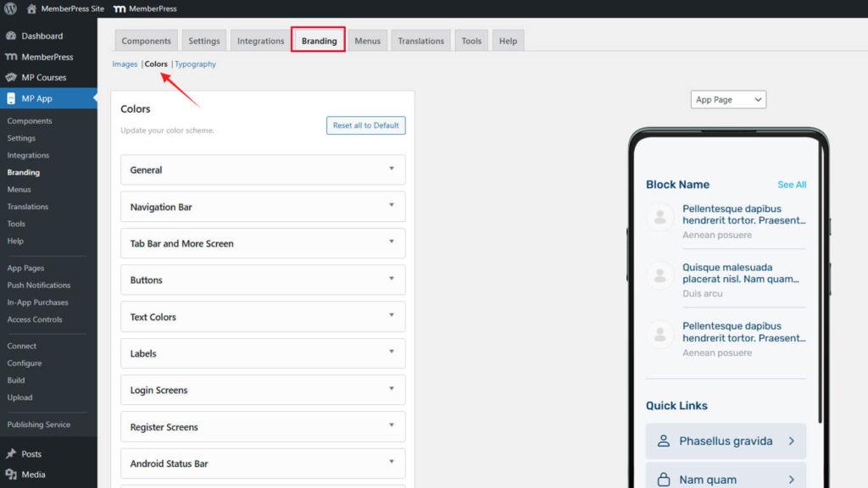
Task: Expand the Navigation Bar color section
Action: click(x=263, y=207)
